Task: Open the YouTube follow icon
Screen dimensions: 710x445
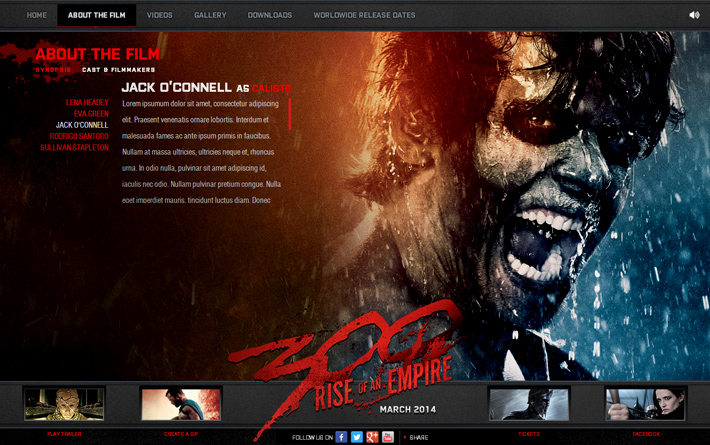Action: (x=388, y=437)
